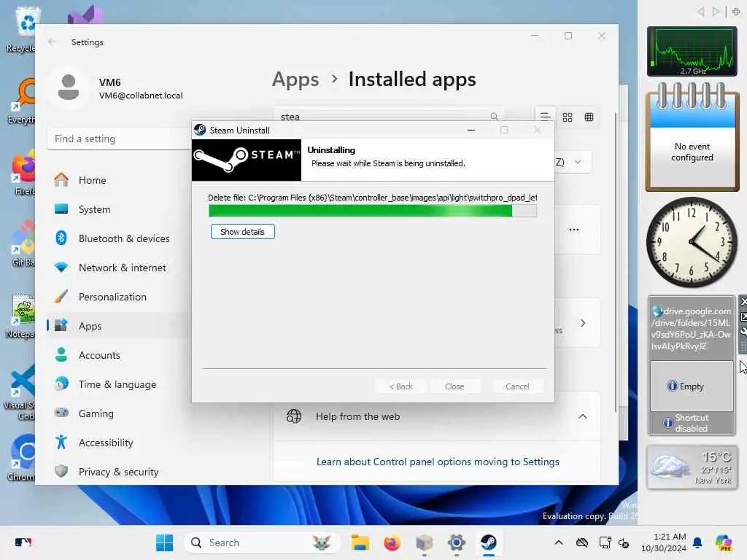Viewport: 747px width, 560px height.
Task: Open Privacy & security settings
Action: coord(118,472)
